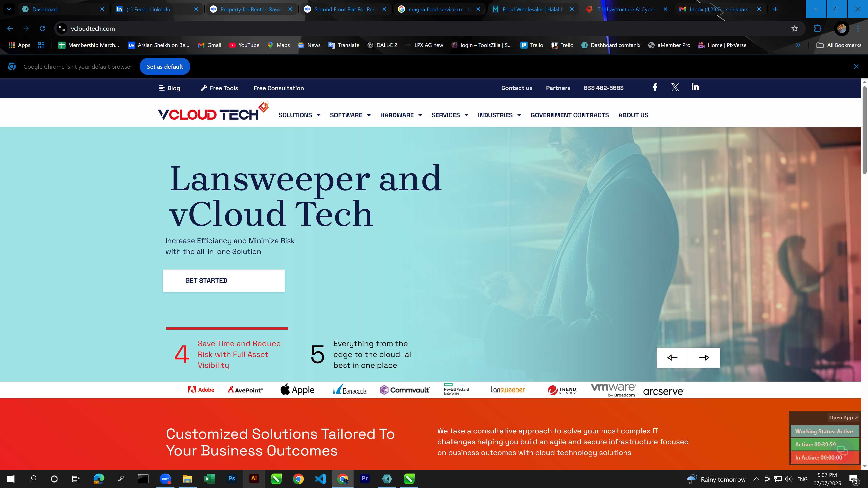Click the Hewlett Packard Enterprise logo

tap(456, 389)
